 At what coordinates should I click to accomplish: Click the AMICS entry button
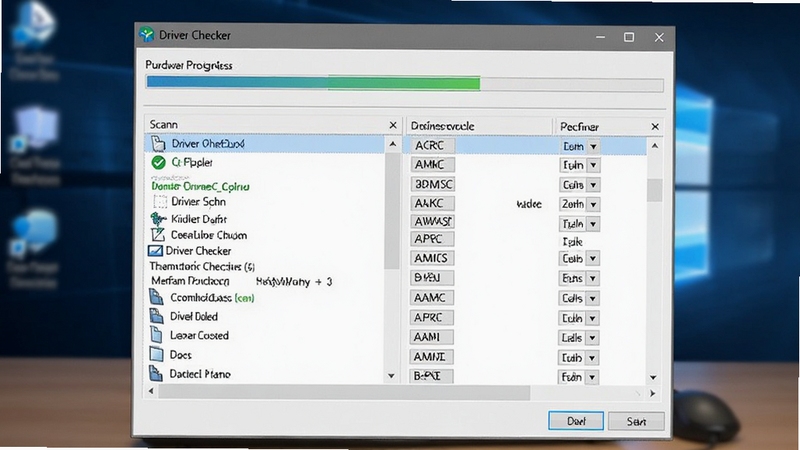(432, 258)
